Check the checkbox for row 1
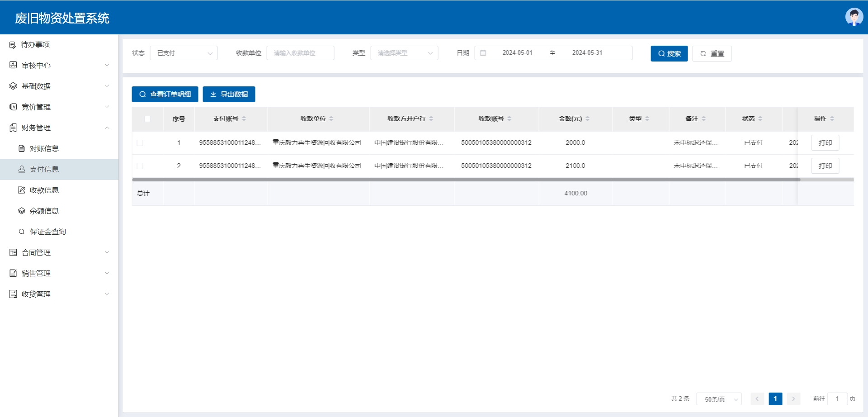Viewport: 868px width, 417px height. 140,143
